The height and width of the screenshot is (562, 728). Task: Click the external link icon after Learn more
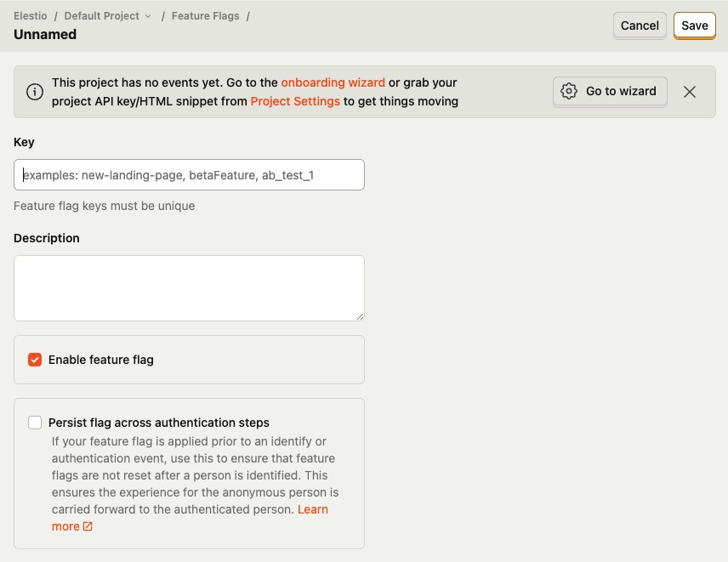[87, 526]
